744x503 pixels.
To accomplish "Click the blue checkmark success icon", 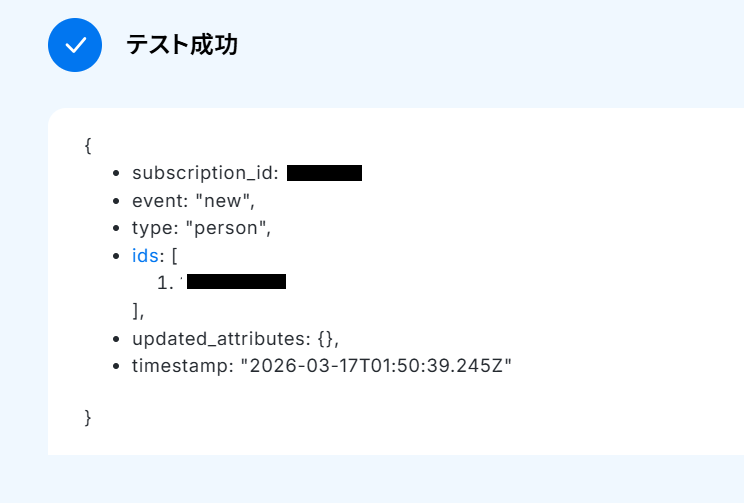I will point(75,45).
